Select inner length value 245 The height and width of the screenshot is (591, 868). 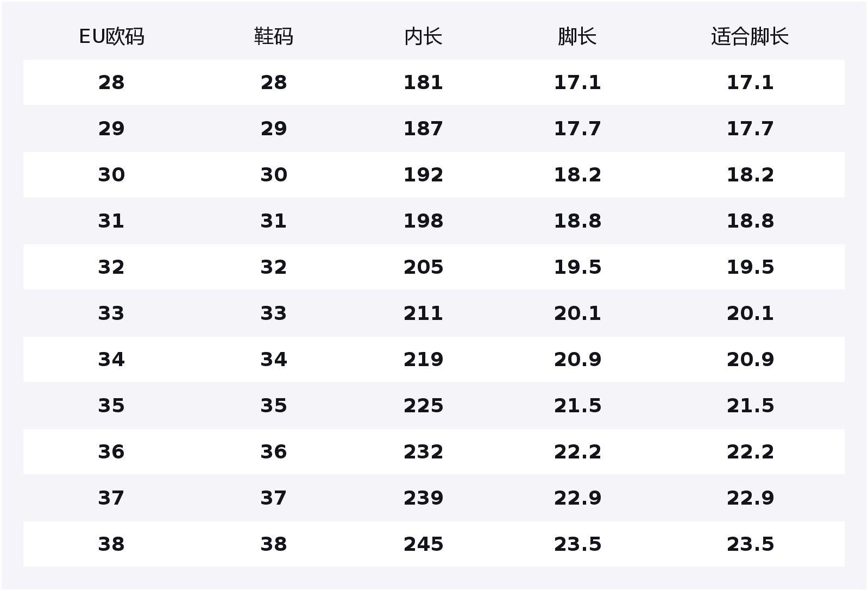[423, 544]
